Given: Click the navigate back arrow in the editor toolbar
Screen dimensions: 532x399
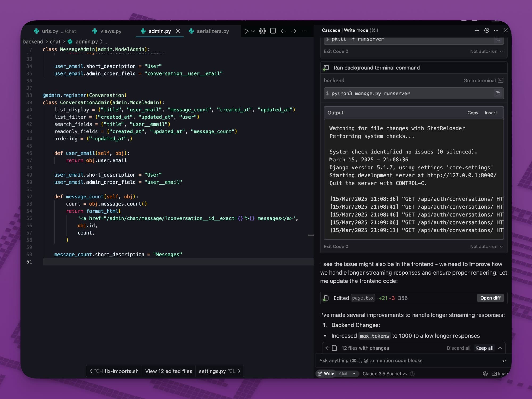Looking at the screenshot, I should 283,31.
